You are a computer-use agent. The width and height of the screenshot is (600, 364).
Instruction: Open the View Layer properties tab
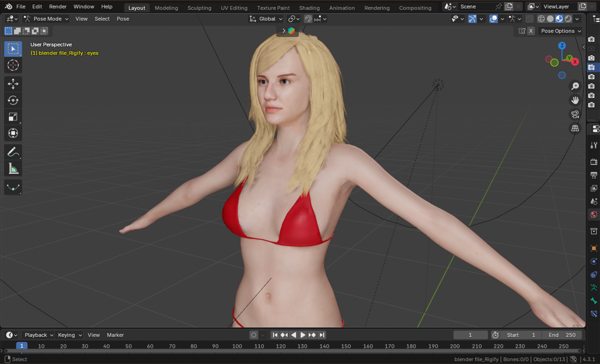[x=594, y=188]
